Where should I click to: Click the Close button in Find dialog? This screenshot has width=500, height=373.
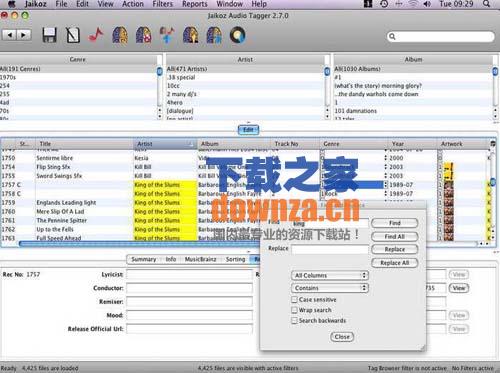tap(342, 337)
